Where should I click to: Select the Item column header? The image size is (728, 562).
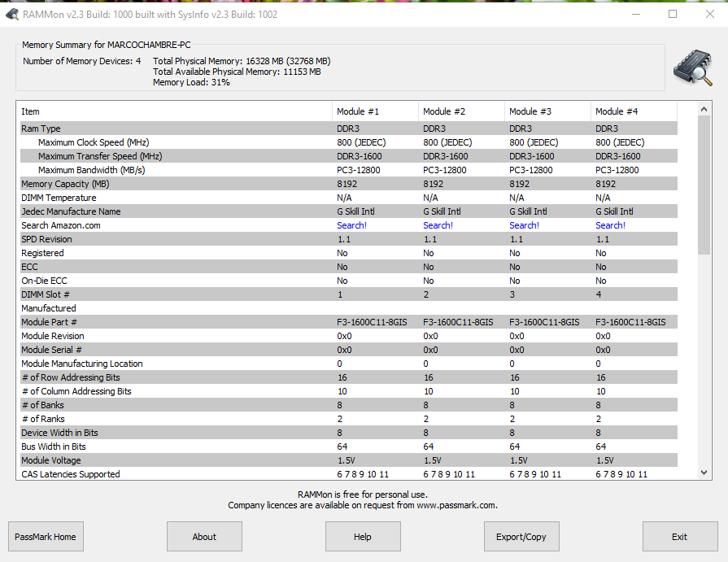174,111
